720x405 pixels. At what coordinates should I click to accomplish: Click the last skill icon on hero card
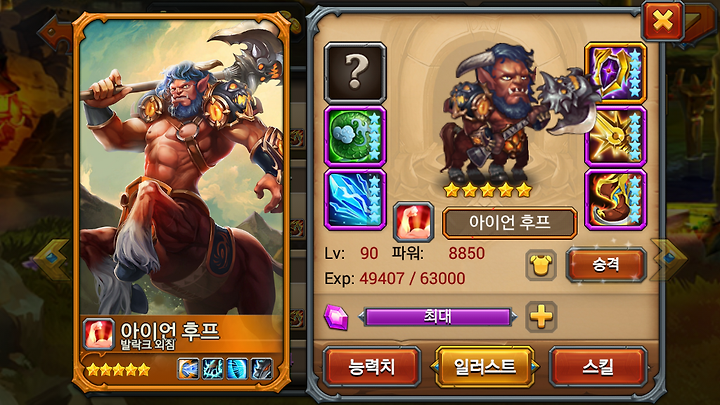(x=263, y=369)
